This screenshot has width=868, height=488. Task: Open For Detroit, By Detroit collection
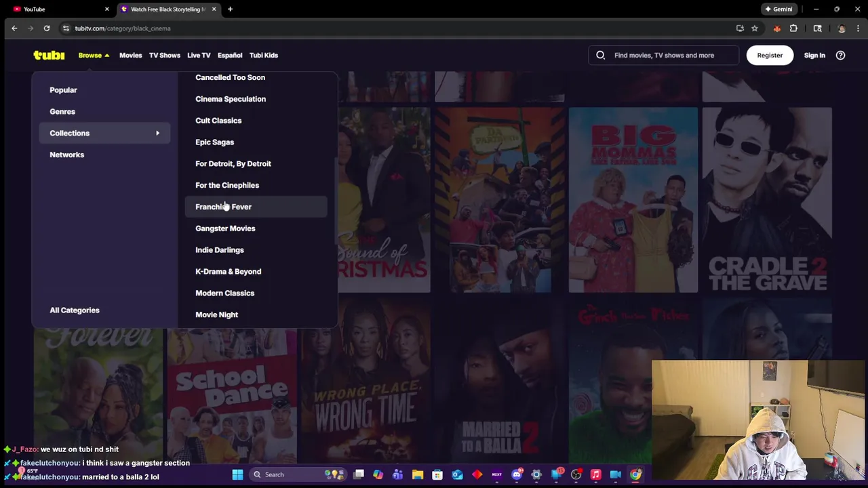pyautogui.click(x=233, y=164)
